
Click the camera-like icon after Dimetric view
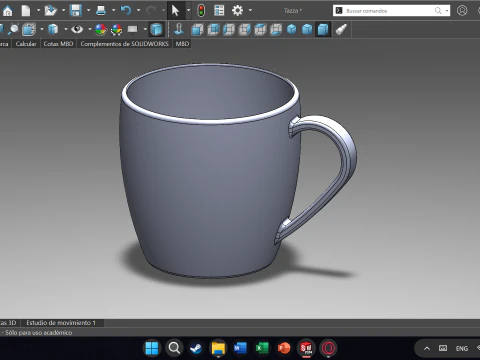coord(341,29)
